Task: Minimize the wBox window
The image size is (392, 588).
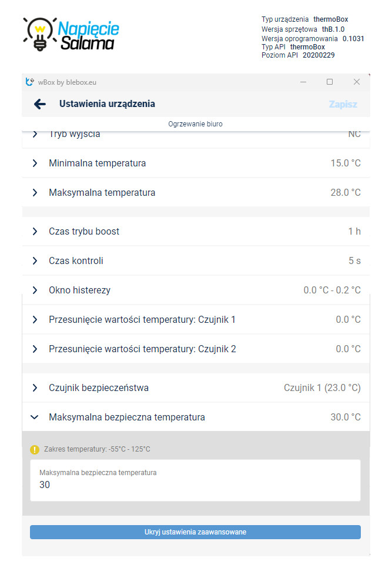Action: click(304, 82)
